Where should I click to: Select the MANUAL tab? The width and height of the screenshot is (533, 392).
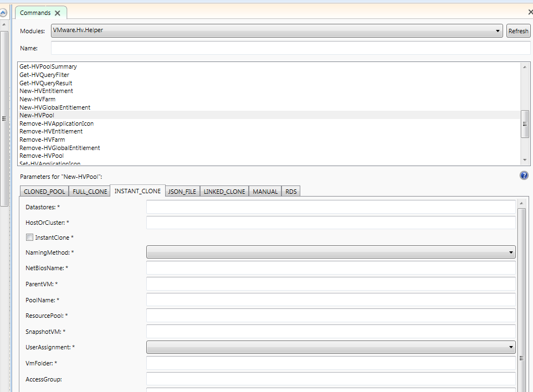coord(265,191)
